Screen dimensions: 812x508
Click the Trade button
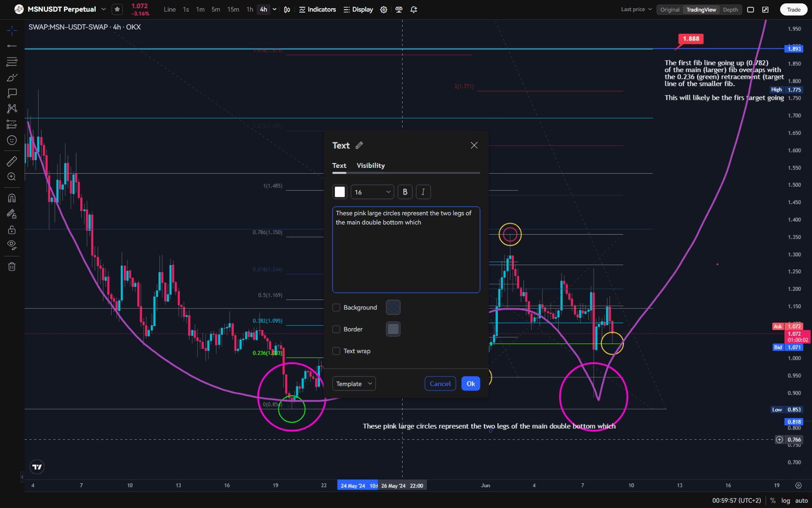coord(794,10)
